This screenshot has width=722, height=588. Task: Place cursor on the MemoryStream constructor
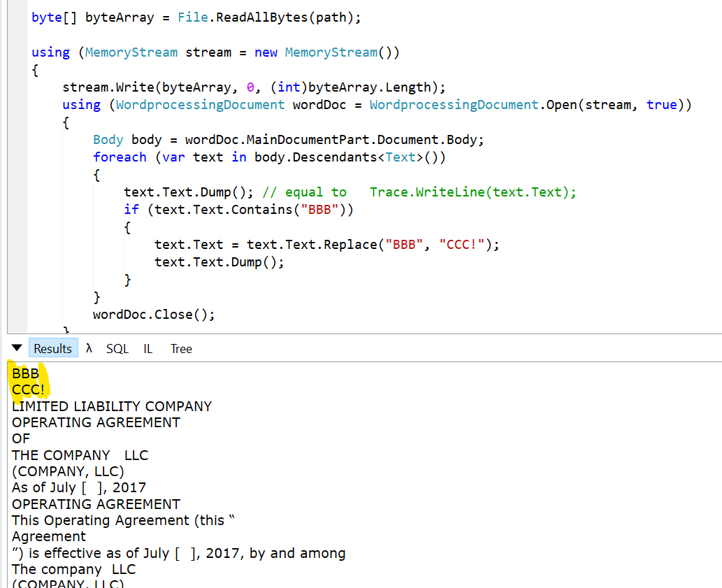[331, 52]
